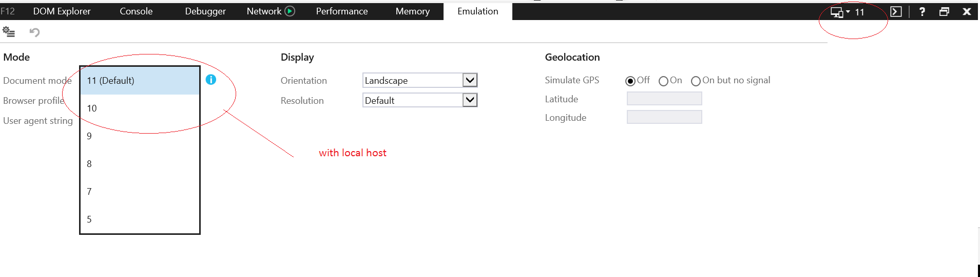Switch to the DOM Explorer tab
The image size is (980, 277).
pos(62,11)
